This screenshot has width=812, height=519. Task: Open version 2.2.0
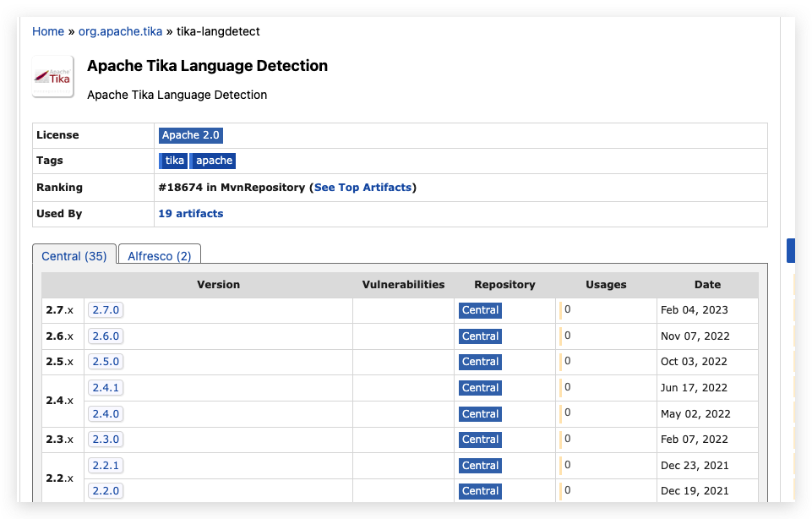[106, 490]
